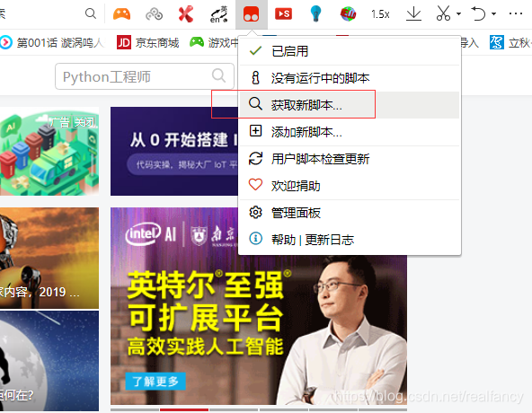The height and width of the screenshot is (413, 532).
Task: Open the orange game controller extension
Action: coord(122,13)
